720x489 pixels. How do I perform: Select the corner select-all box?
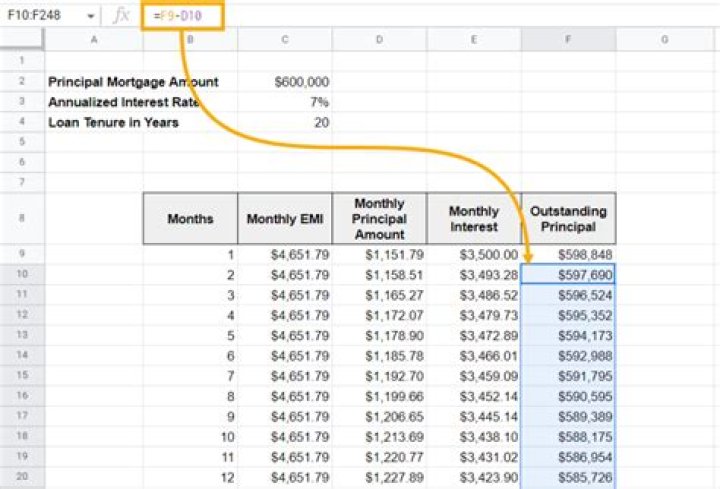pyautogui.click(x=22, y=39)
